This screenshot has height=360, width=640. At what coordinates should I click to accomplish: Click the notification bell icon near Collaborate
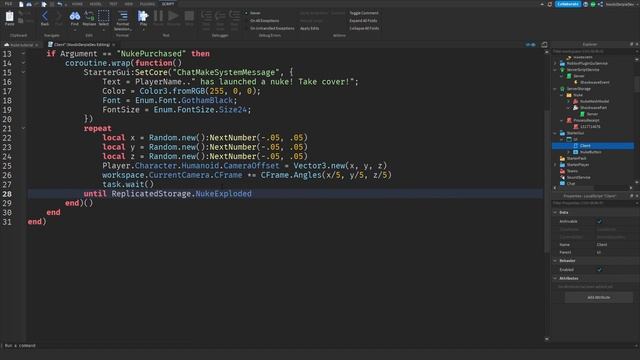pyautogui.click(x=549, y=4)
